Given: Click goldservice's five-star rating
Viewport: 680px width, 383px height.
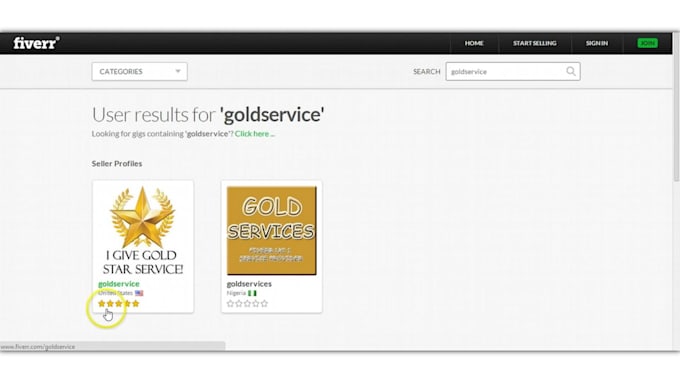Looking at the screenshot, I should click(x=118, y=303).
